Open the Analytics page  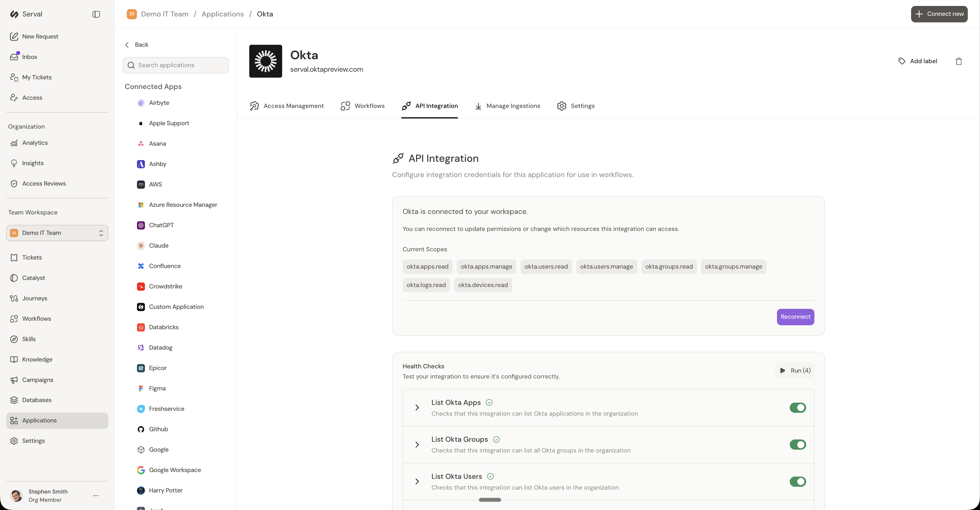pos(57,143)
